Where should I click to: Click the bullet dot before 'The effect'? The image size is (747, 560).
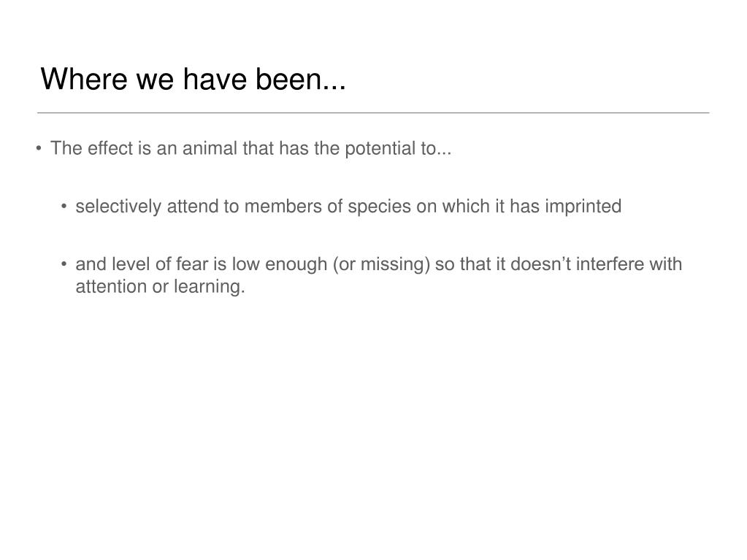click(x=39, y=148)
